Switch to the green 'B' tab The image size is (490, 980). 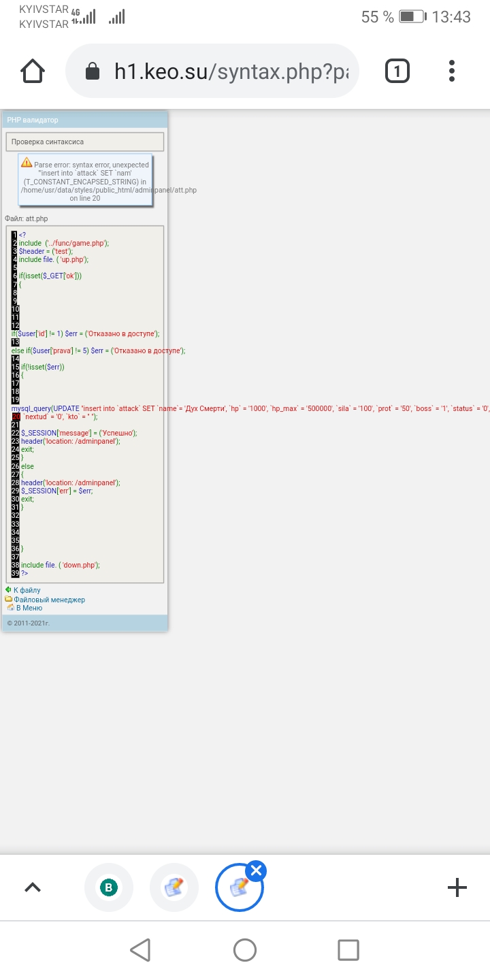[x=108, y=887]
